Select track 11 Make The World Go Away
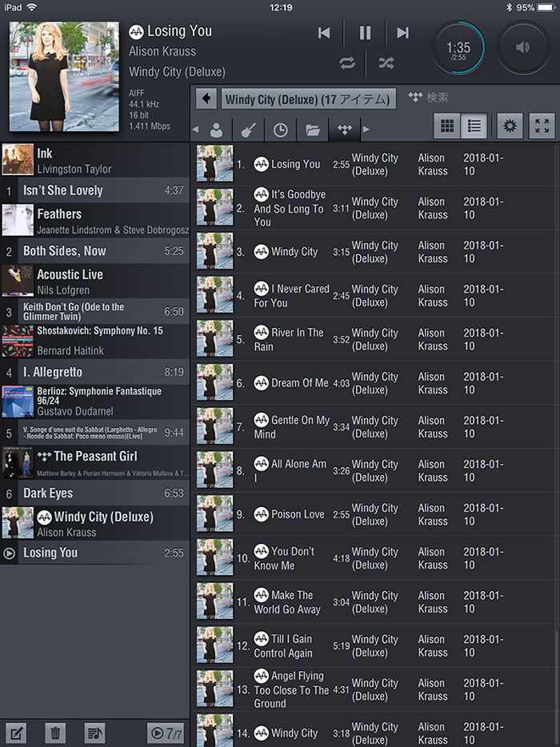560x747 pixels. click(373, 602)
